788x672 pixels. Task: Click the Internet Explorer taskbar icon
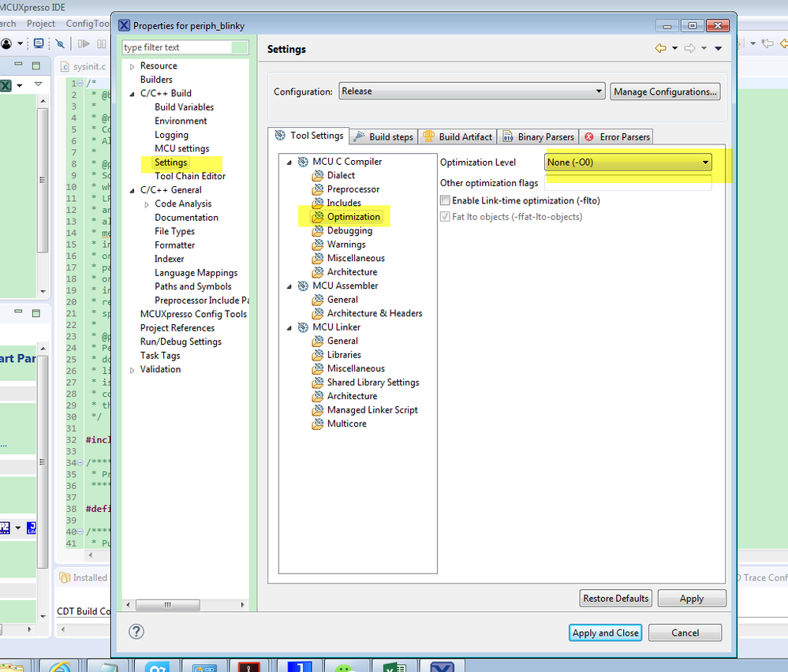60,667
